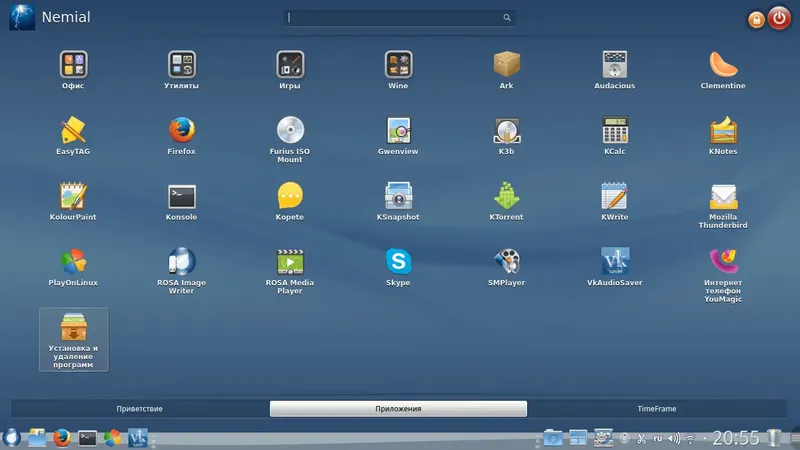The width and height of the screenshot is (800, 450).
Task: Open the file manager from the taskbar
Action: 37,437
